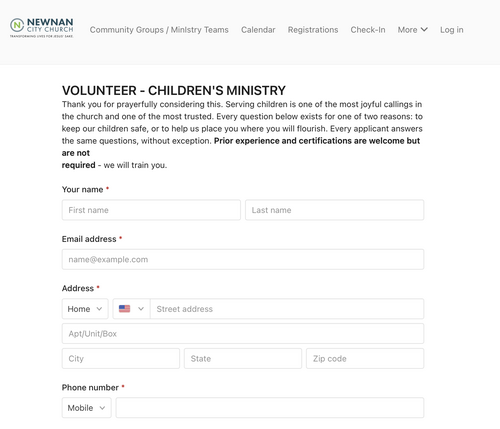
Task: Click the Street address field
Action: coord(287,309)
